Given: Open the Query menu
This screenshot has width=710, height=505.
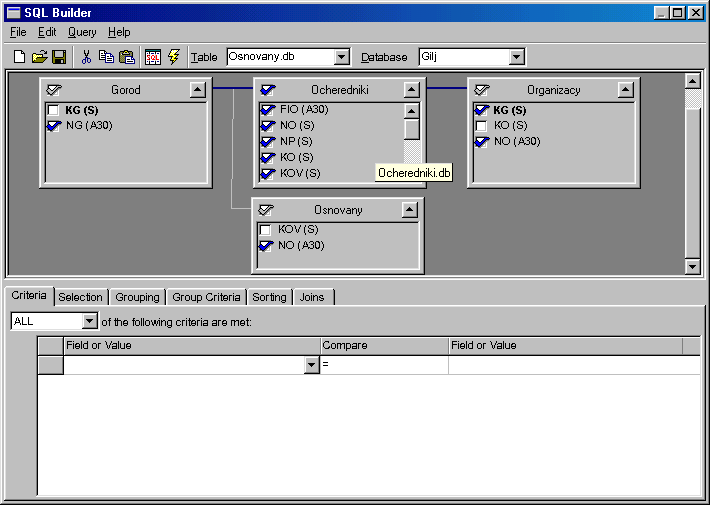Looking at the screenshot, I should point(82,32).
